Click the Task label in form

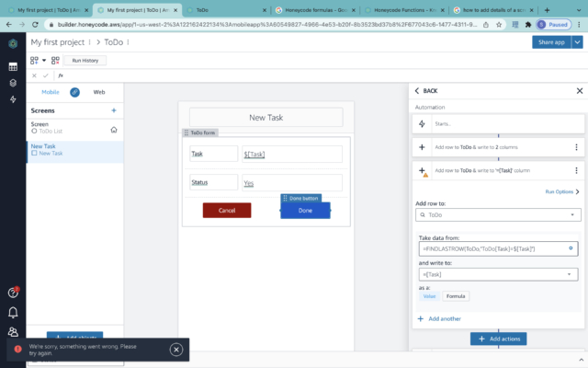tap(214, 154)
